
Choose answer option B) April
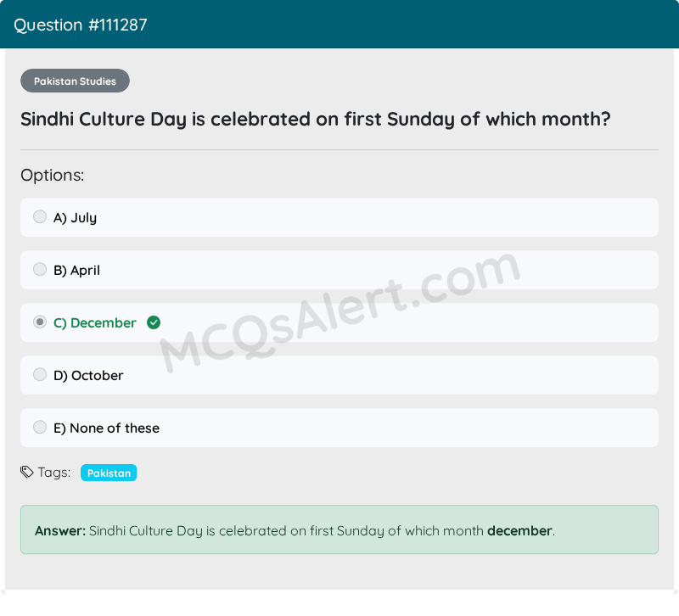339,270
